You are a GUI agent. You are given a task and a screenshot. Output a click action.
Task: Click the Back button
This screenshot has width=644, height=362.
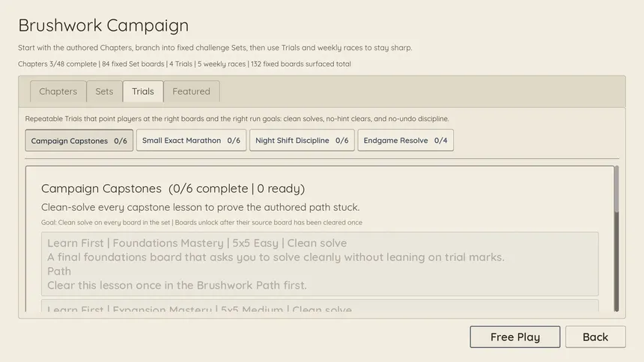(x=595, y=337)
